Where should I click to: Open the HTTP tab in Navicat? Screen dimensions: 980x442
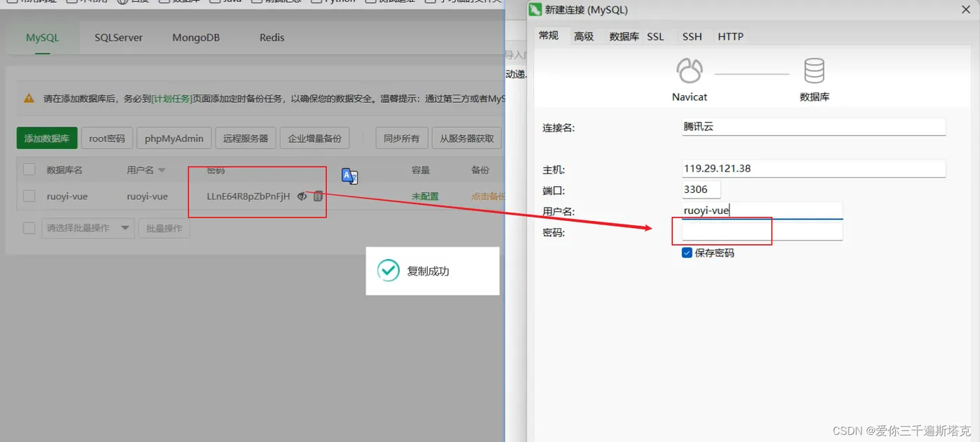point(731,36)
